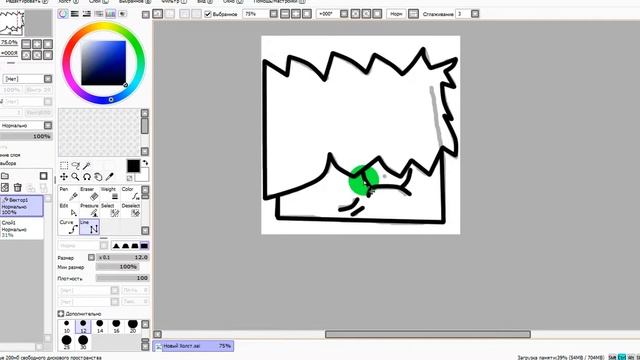Switch to Новый Холст.sai tab

193,346
